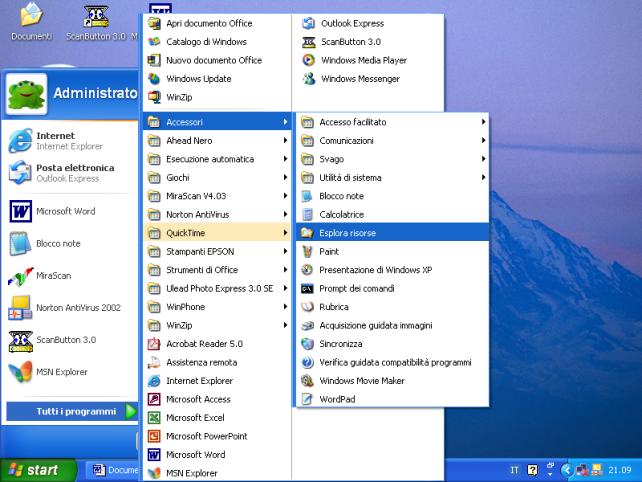642x482 pixels.
Task: Click the Windows Movie Maker icon
Action: [x=307, y=381]
